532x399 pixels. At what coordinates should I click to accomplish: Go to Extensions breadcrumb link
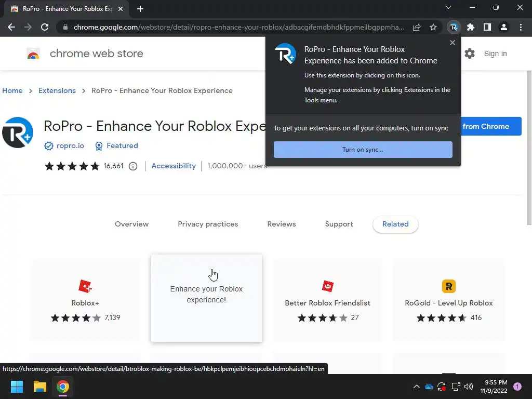tap(57, 90)
